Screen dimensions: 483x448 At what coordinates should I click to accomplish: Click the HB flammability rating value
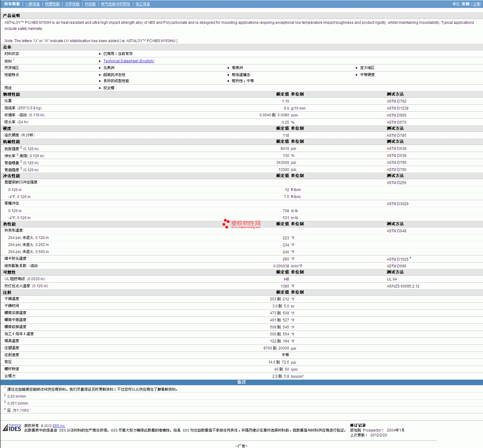(x=286, y=279)
